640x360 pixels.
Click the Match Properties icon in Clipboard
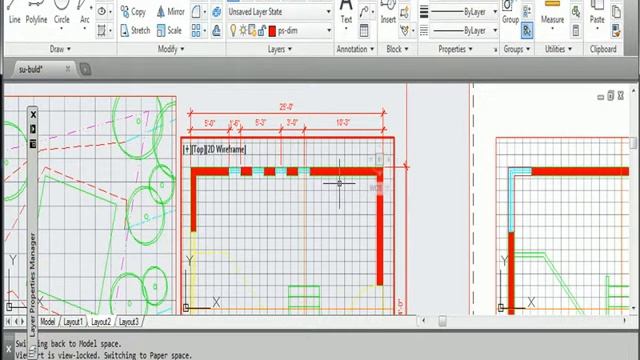(616, 30)
